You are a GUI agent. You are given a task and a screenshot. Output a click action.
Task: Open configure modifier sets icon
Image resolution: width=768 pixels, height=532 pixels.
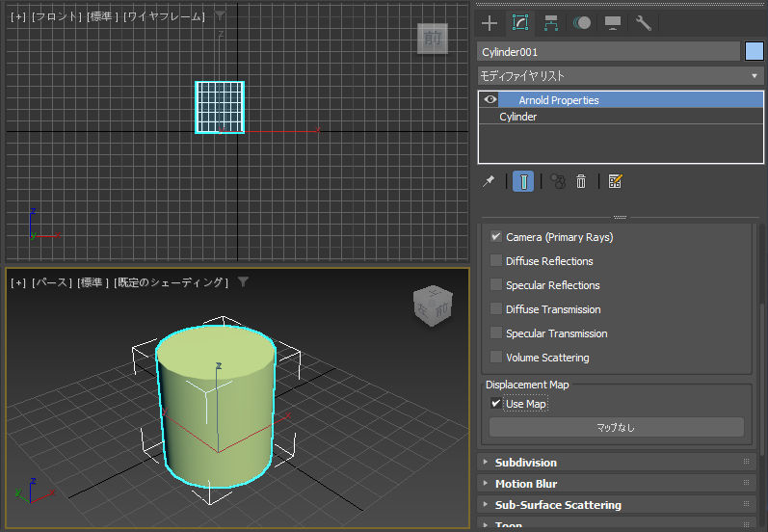click(615, 181)
